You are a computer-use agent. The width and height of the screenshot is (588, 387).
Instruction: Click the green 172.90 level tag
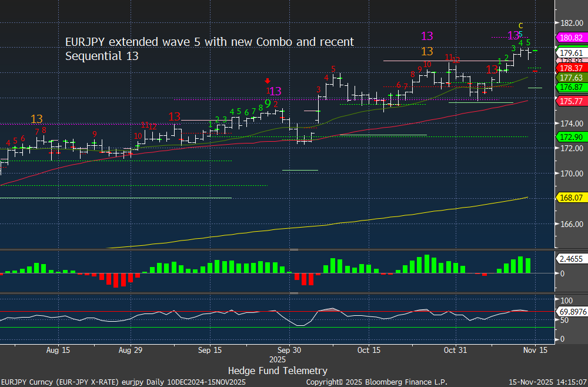(x=570, y=136)
